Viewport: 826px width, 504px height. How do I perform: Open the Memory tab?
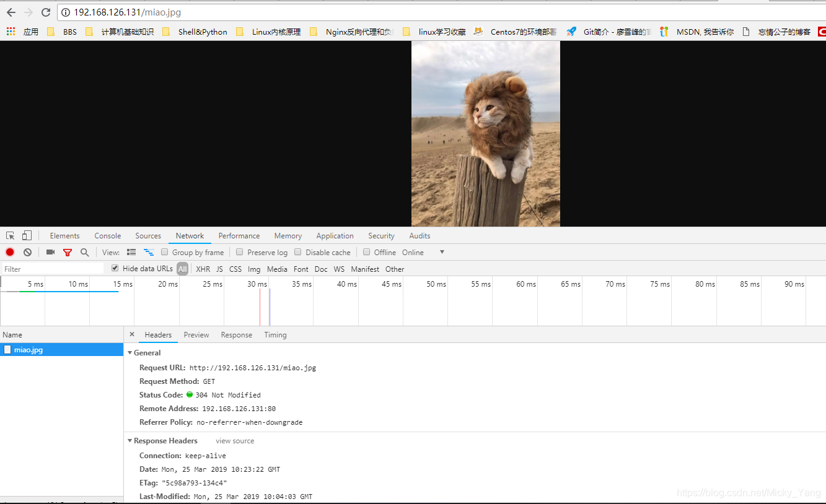[288, 236]
